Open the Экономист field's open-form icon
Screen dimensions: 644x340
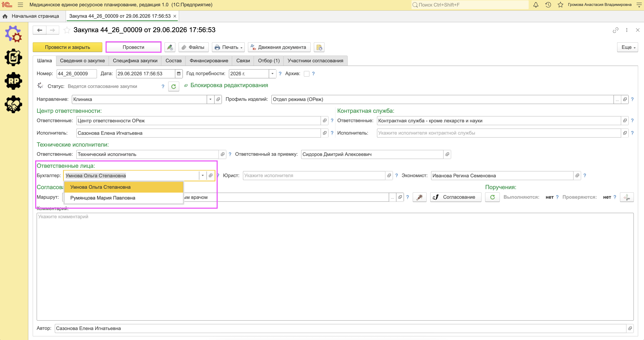tap(577, 176)
